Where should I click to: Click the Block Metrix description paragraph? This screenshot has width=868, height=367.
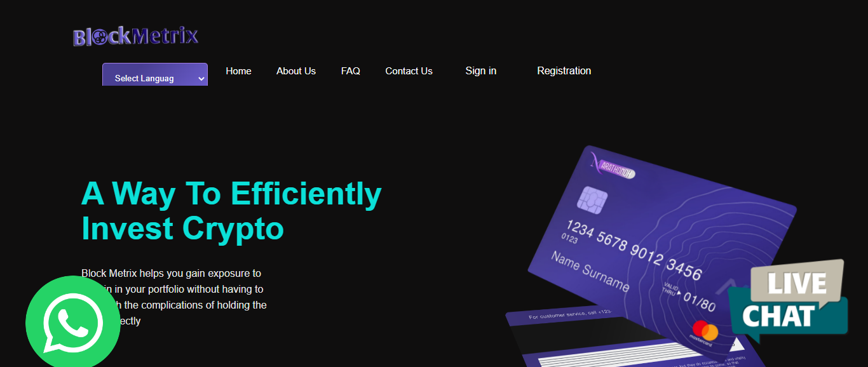(174, 297)
